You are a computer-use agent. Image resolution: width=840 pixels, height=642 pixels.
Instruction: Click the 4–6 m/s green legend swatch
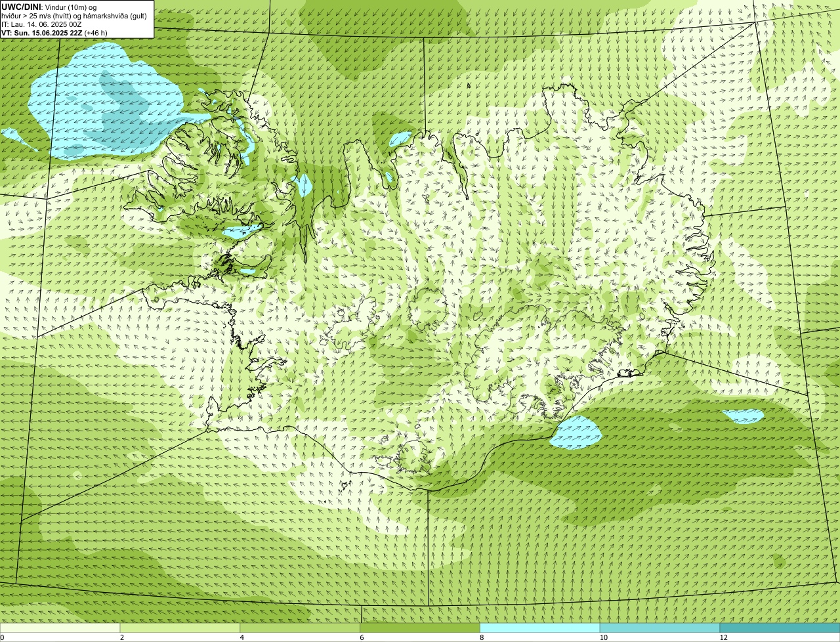tap(301, 628)
